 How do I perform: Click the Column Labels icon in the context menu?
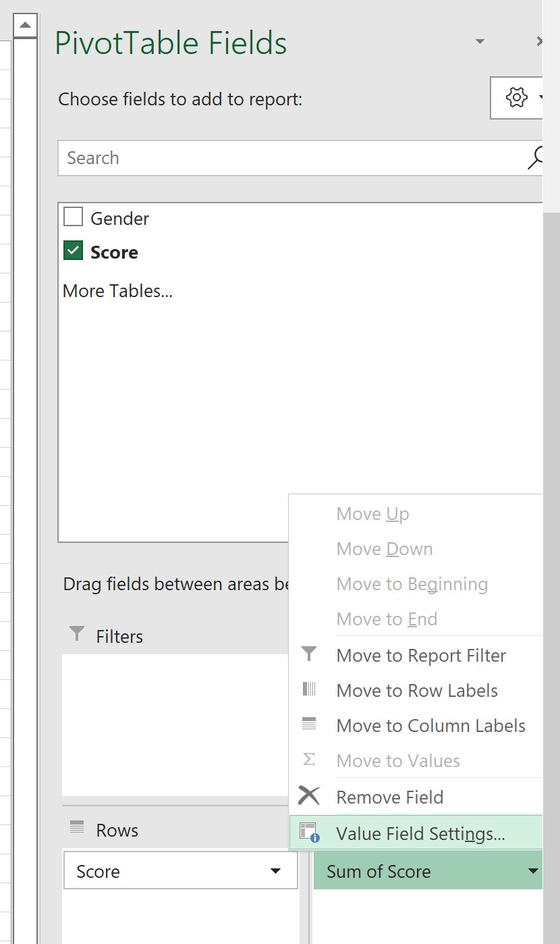[x=309, y=725]
